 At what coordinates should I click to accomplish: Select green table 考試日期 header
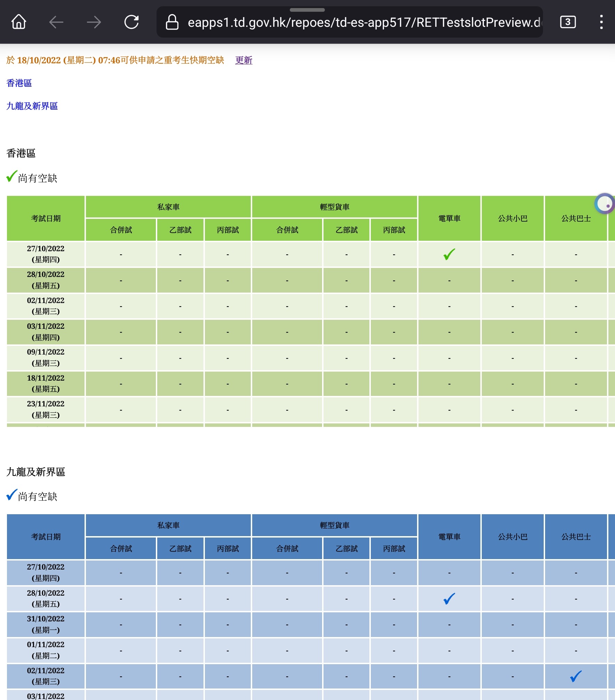click(x=46, y=218)
